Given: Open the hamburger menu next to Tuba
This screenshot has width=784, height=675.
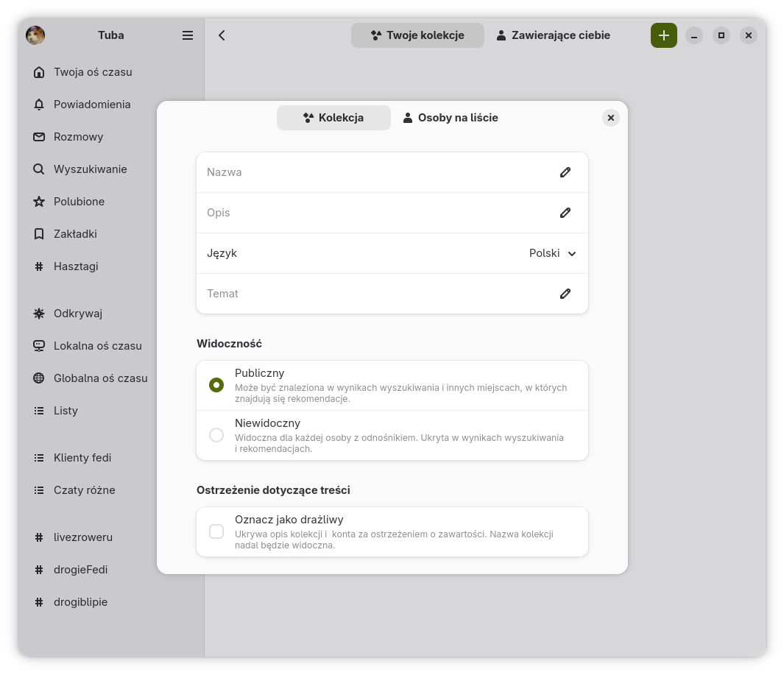Looking at the screenshot, I should tap(188, 35).
